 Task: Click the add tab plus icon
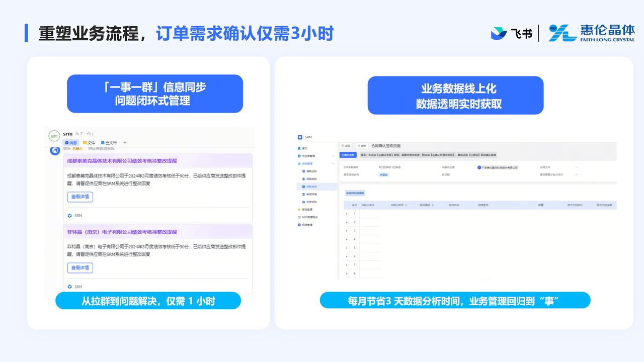125,143
